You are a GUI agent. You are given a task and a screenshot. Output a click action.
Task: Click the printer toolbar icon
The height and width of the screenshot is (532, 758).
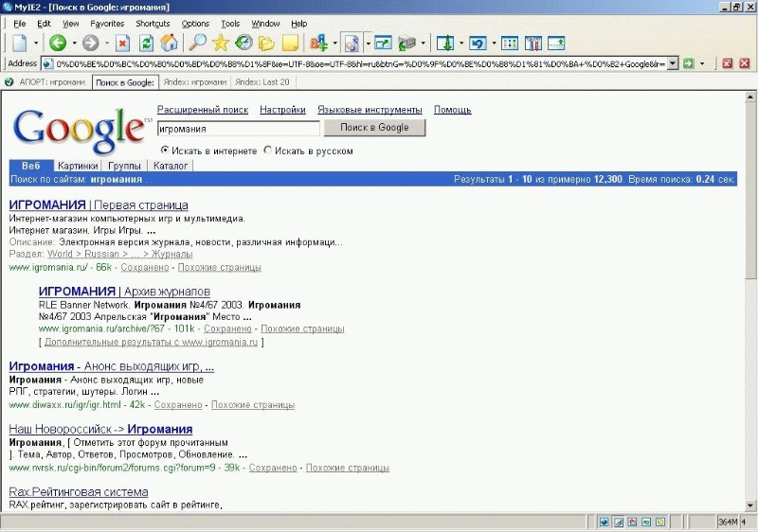click(406, 44)
